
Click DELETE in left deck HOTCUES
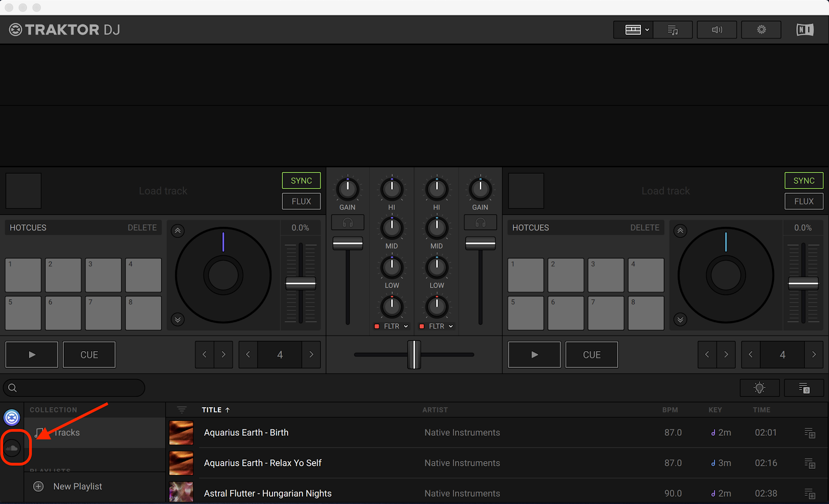click(x=142, y=227)
